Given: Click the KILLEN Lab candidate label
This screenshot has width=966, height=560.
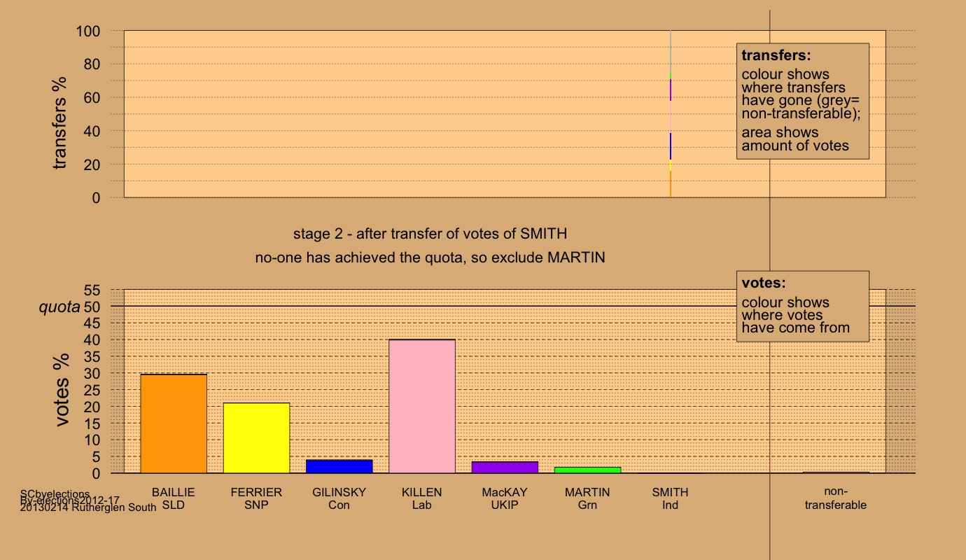Looking at the screenshot, I should pos(422,498).
